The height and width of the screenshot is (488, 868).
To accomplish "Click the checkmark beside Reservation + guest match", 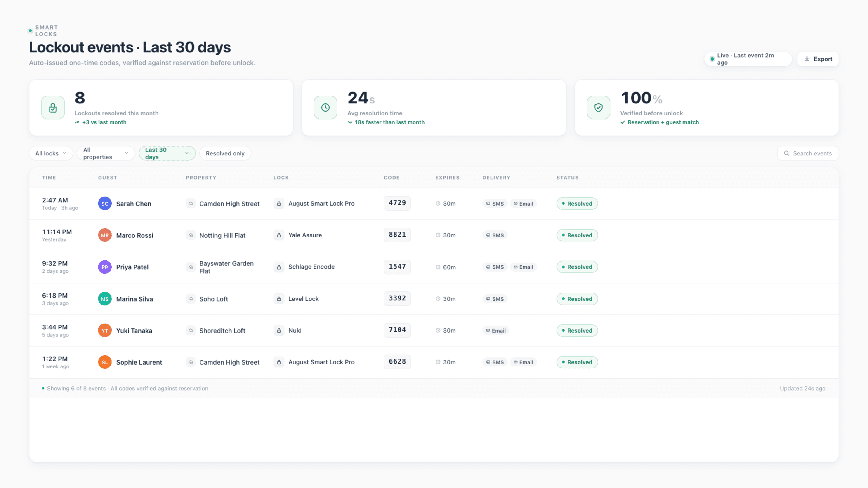I will 623,122.
